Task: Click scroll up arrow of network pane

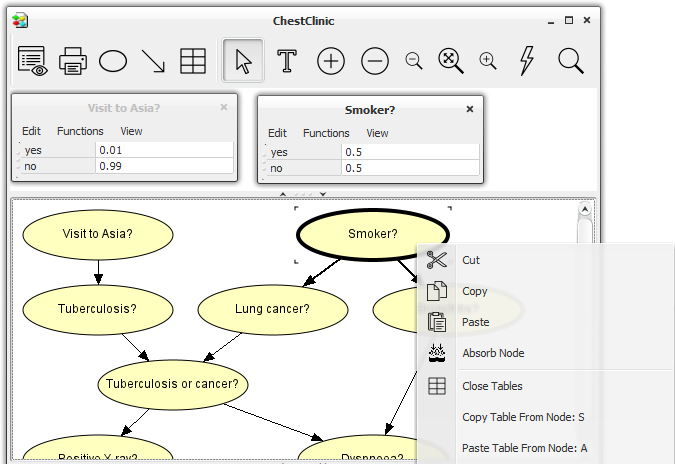Action: tap(585, 210)
